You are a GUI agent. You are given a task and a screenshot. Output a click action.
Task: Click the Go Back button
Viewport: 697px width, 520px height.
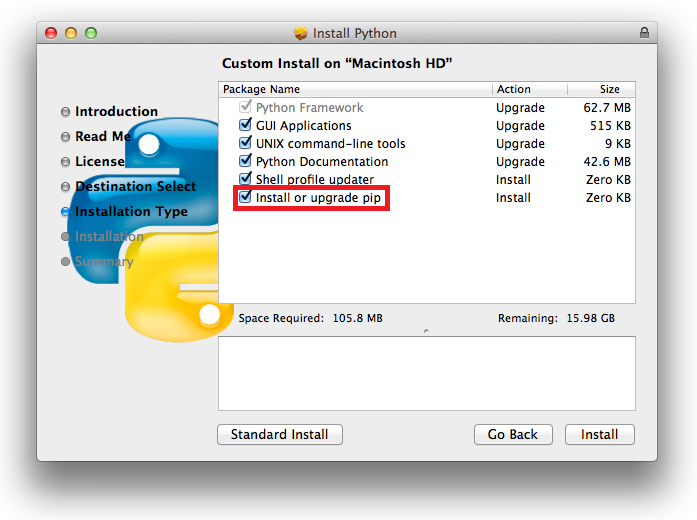[513, 434]
